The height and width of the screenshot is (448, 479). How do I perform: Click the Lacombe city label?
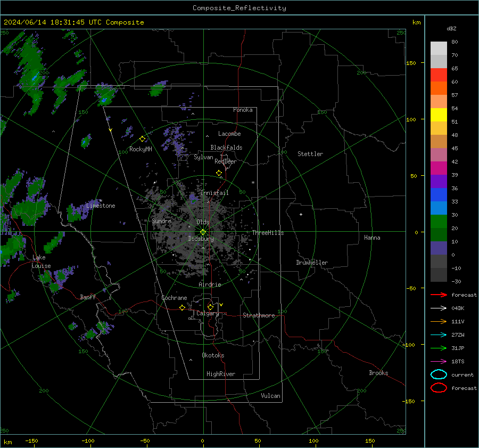229,134
